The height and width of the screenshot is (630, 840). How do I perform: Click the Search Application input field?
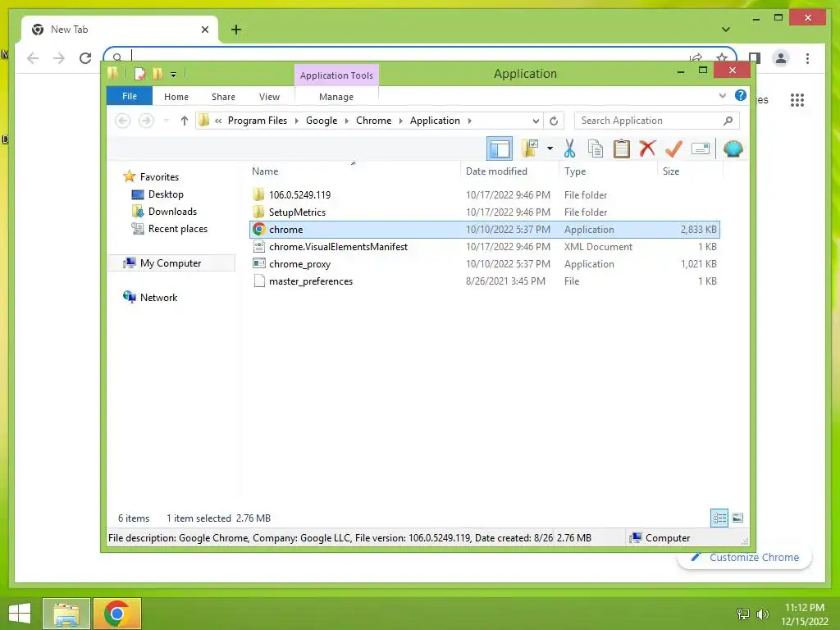(656, 121)
